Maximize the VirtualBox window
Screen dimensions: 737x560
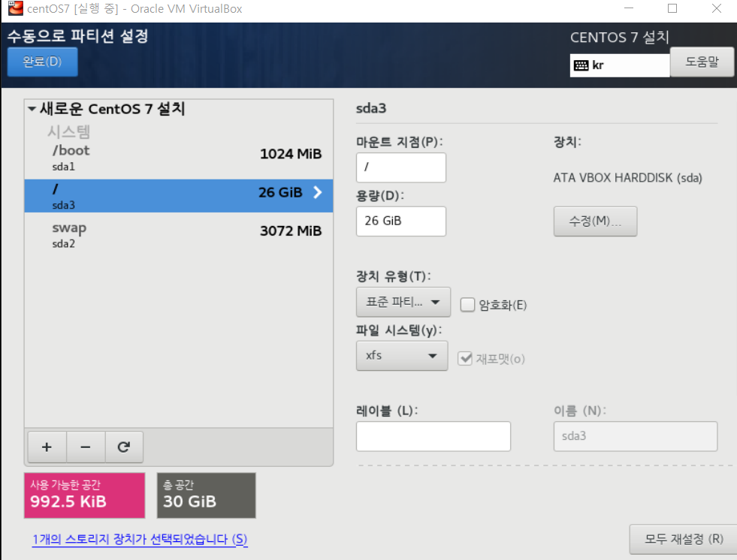tap(672, 8)
